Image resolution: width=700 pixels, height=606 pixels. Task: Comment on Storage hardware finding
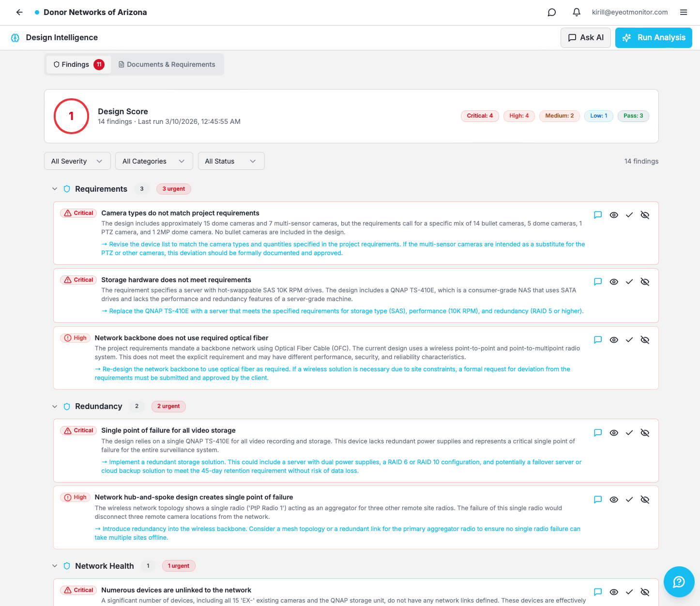tap(598, 282)
